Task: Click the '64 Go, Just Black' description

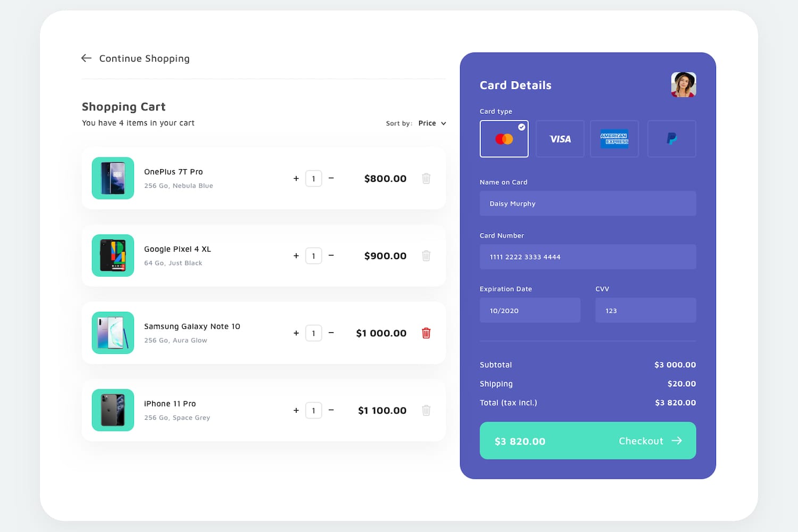Action: (x=173, y=263)
